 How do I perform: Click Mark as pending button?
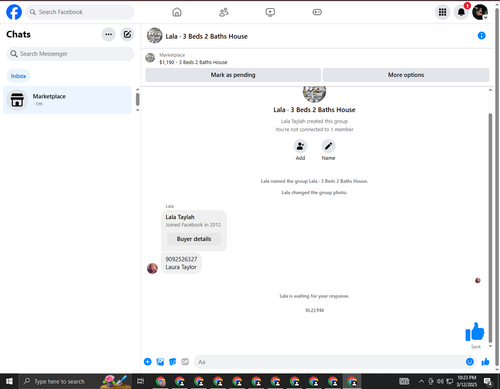(x=233, y=75)
